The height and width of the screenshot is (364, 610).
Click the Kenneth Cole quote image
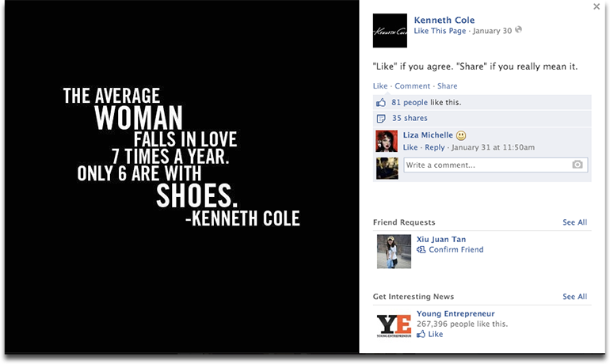(181, 176)
